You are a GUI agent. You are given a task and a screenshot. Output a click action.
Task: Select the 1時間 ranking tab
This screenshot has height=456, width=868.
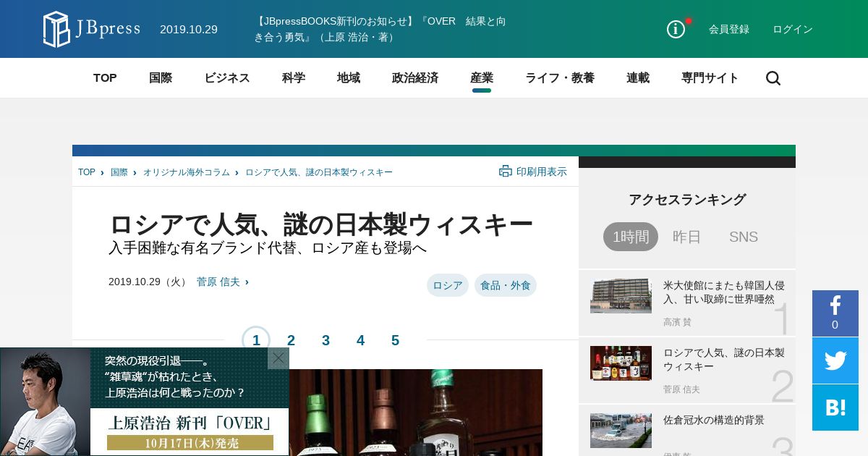(631, 237)
